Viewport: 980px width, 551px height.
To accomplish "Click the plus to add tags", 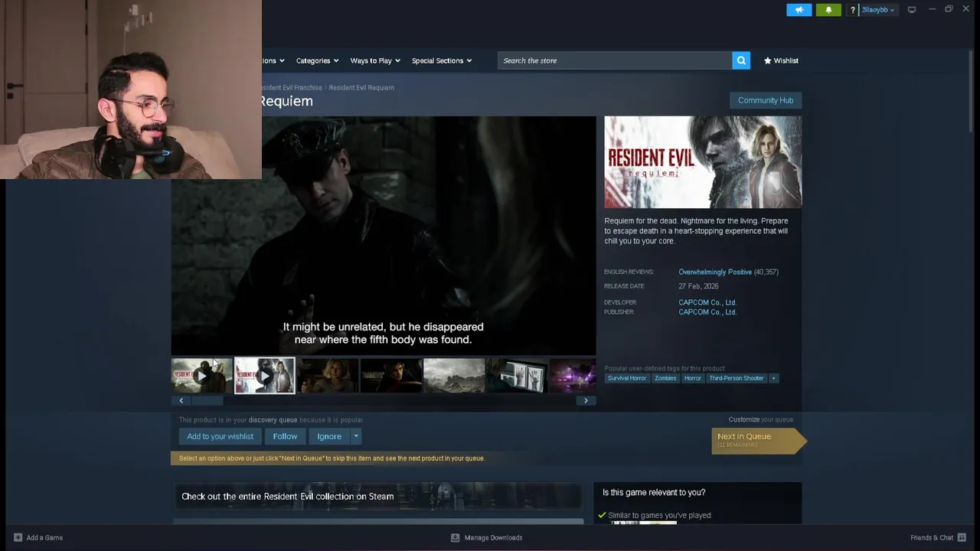I will click(773, 378).
